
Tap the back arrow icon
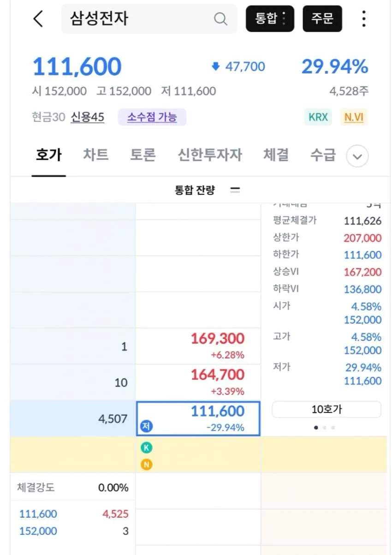pos(38,19)
